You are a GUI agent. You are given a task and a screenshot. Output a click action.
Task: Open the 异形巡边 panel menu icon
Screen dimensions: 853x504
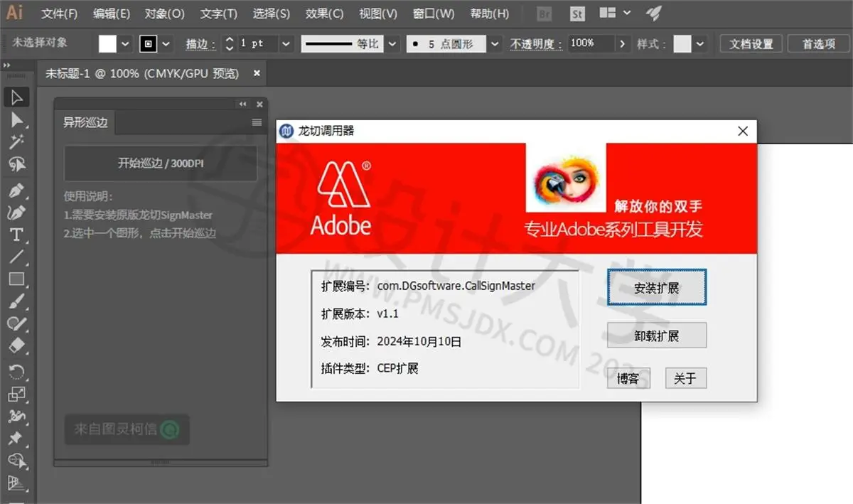[x=257, y=122]
